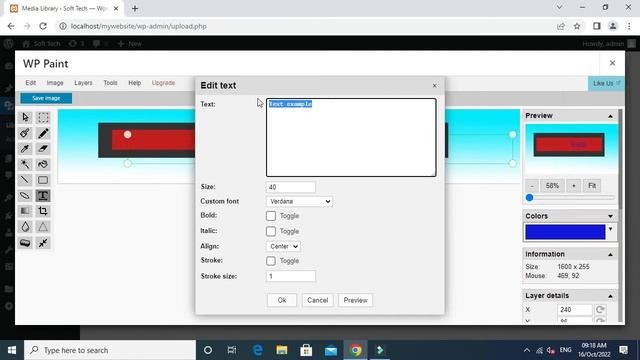
Task: Open the Help menu
Action: click(135, 83)
